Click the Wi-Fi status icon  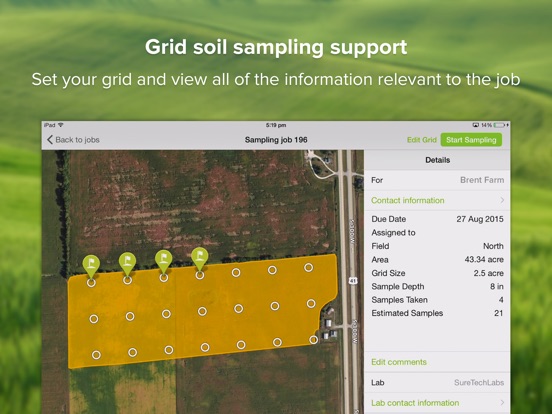tap(61, 125)
